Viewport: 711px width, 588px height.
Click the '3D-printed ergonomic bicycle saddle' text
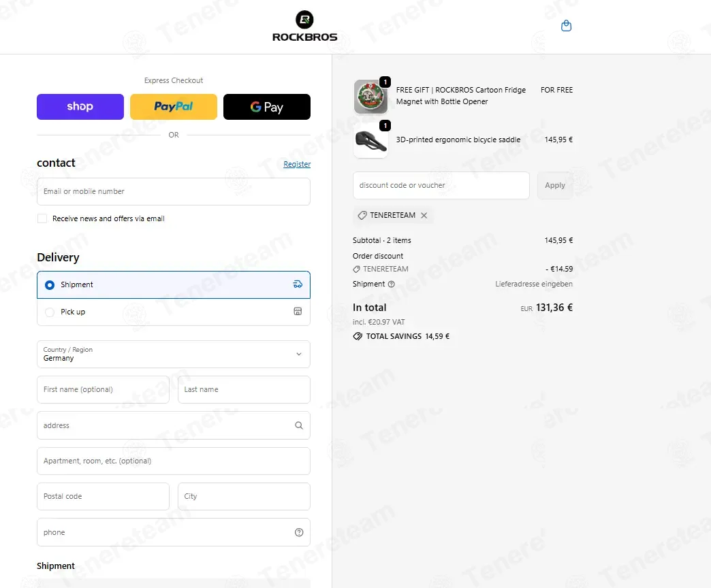point(458,140)
